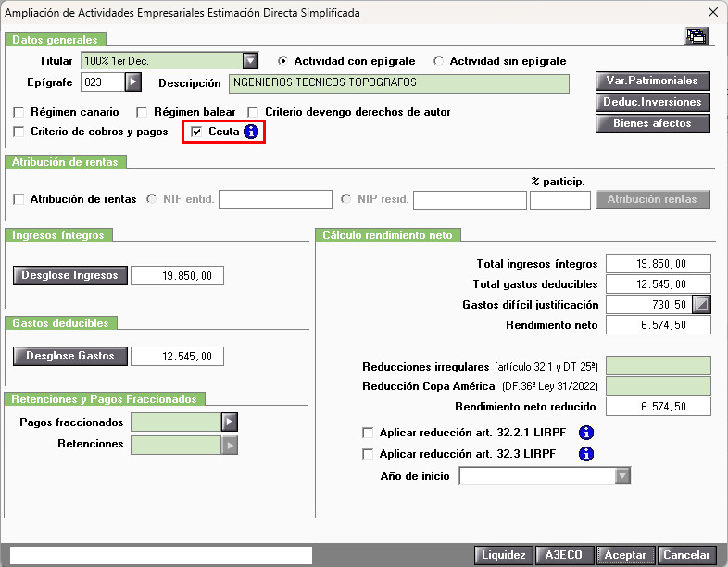Click the Total gastos deducibles value

coord(659,284)
